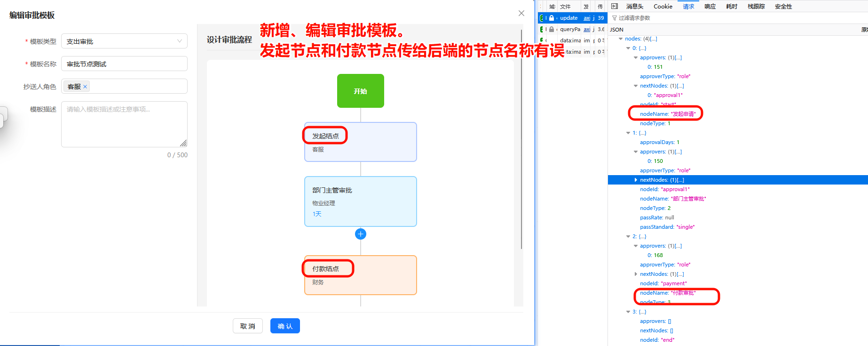This screenshot has height=346, width=868.
Task: Open the 耗时 tab
Action: [732, 6]
